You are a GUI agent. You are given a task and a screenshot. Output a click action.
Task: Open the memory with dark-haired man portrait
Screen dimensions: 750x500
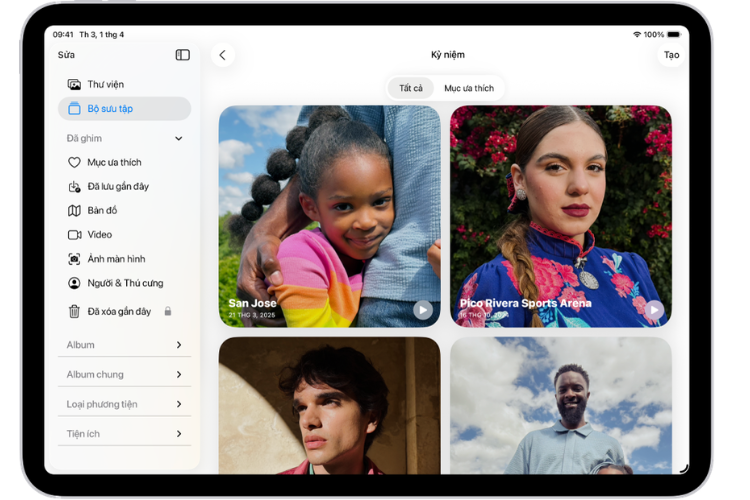click(x=330, y=406)
